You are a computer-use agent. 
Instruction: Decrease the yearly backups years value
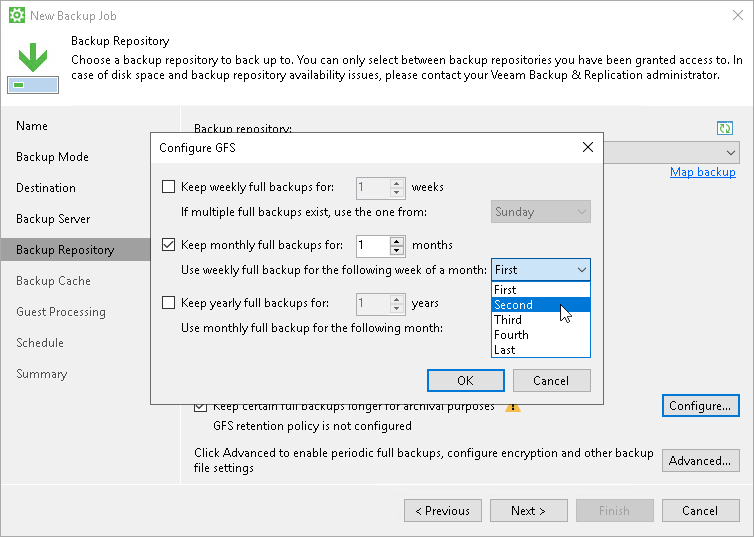(397, 308)
